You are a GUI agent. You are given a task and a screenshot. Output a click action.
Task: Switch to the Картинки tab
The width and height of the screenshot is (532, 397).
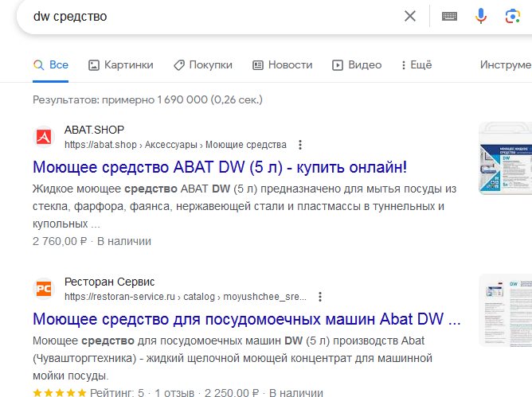coord(121,64)
